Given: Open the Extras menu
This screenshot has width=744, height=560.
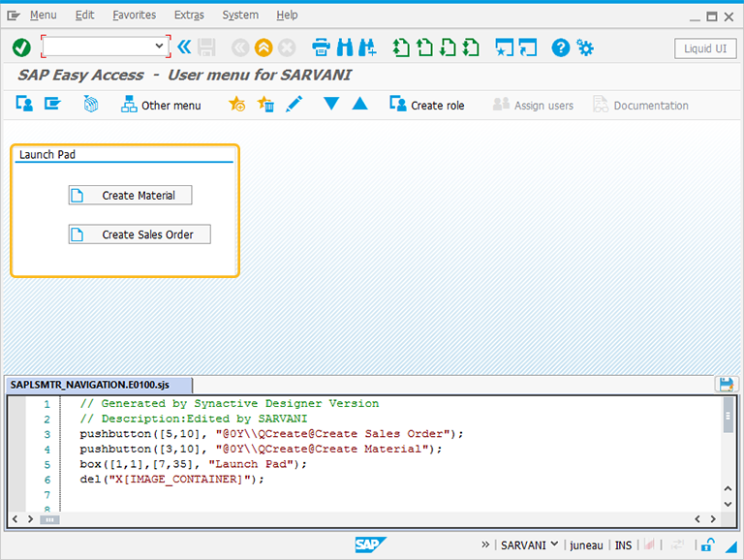Looking at the screenshot, I should tap(189, 16).
